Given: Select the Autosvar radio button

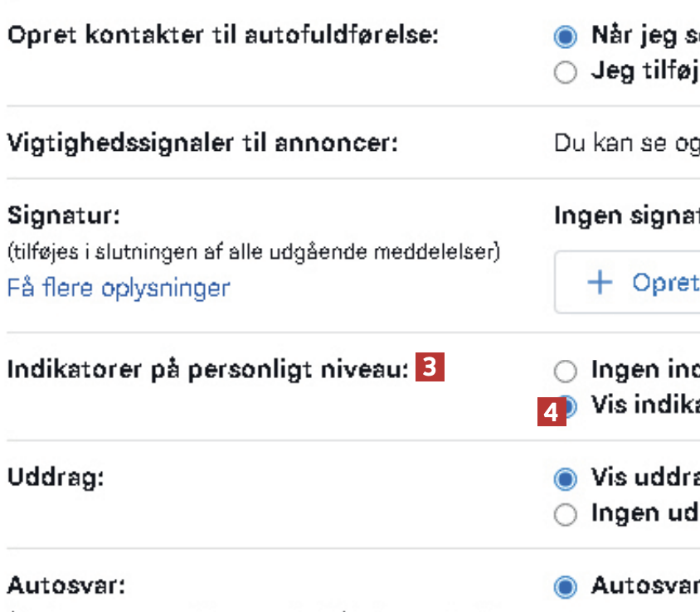Looking at the screenshot, I should [x=566, y=587].
